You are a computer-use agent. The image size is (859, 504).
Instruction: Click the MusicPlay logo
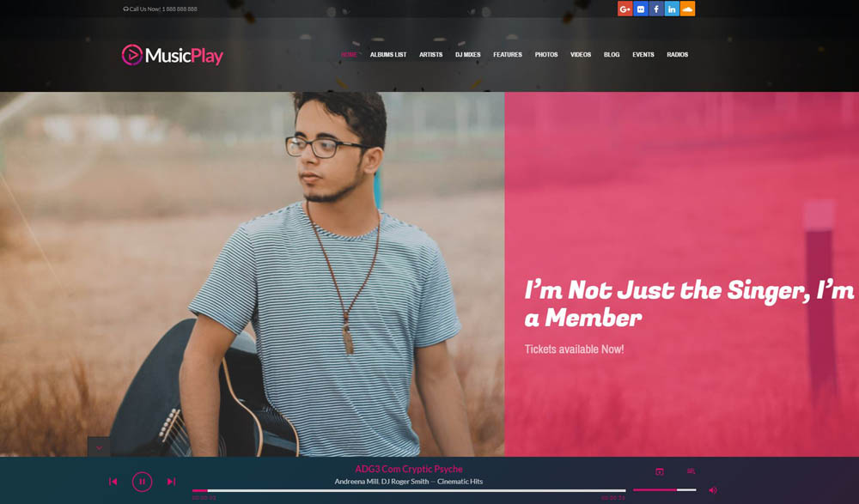tap(172, 55)
